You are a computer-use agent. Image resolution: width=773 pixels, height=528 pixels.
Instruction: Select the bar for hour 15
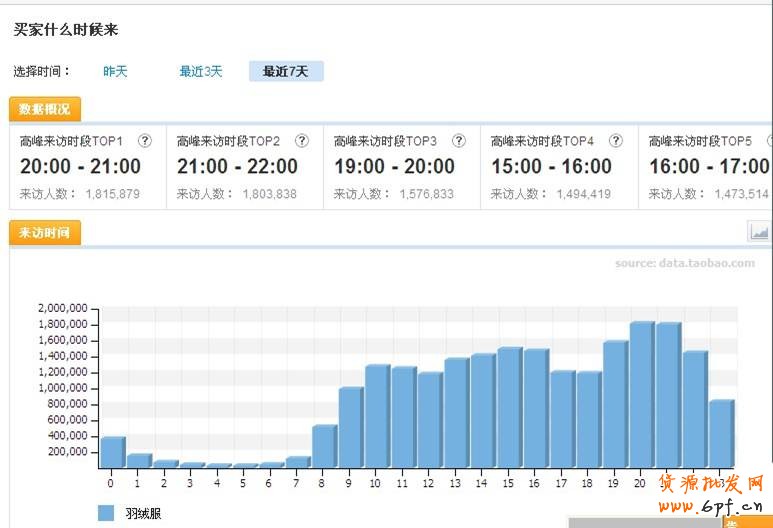pyautogui.click(x=509, y=408)
